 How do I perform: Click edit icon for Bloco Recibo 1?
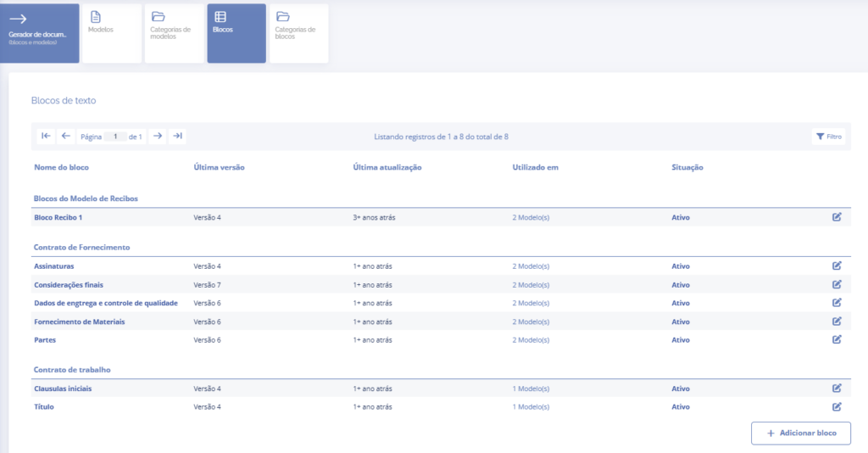(x=837, y=217)
